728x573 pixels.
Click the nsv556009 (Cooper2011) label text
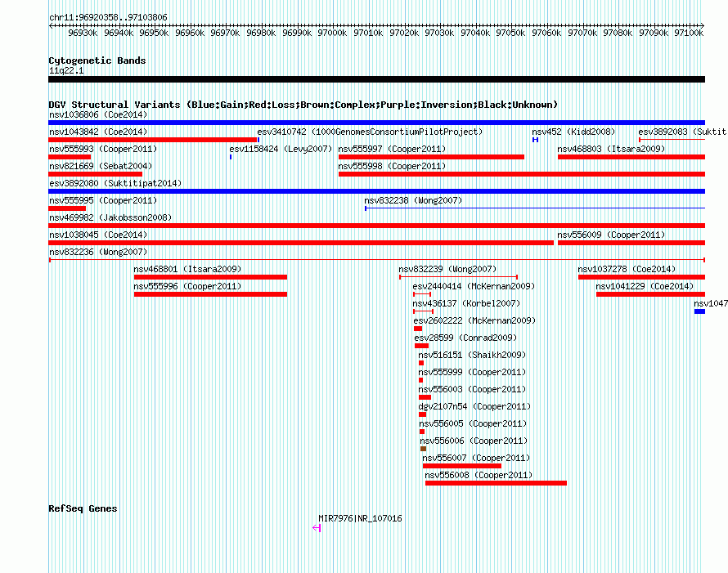click(x=612, y=235)
